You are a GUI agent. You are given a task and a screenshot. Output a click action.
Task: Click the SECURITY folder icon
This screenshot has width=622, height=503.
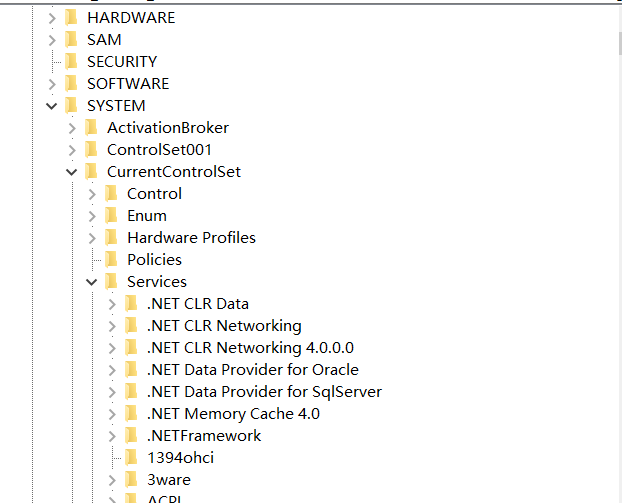coord(71,61)
